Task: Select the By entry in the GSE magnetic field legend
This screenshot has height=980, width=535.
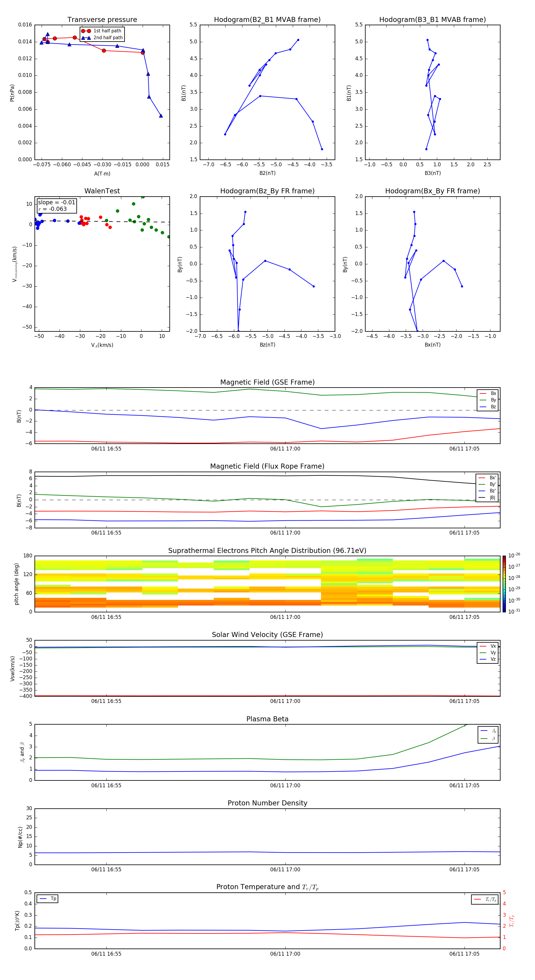Action: coord(488,400)
